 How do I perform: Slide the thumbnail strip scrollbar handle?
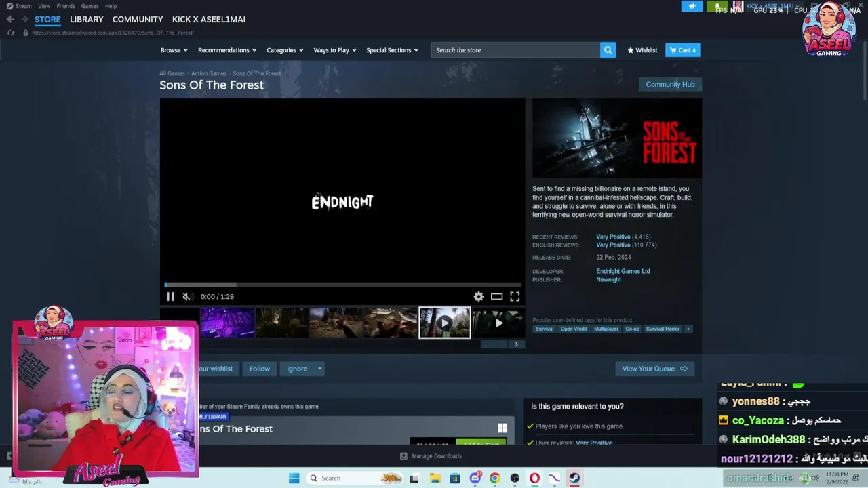(494, 344)
